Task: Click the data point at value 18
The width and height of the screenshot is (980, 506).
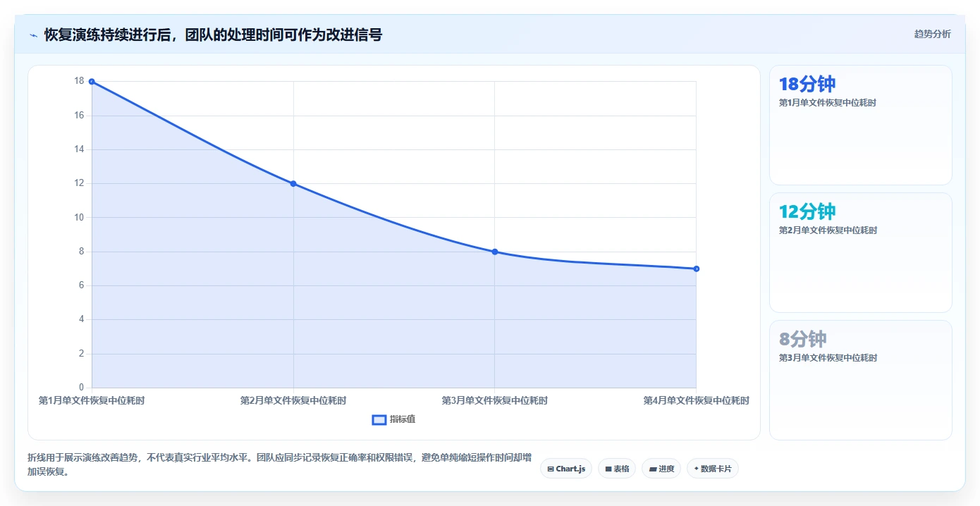Action: [92, 82]
